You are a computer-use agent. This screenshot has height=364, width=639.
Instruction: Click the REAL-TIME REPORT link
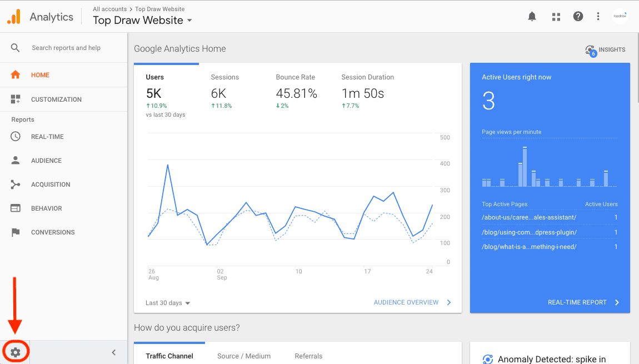pos(577,302)
